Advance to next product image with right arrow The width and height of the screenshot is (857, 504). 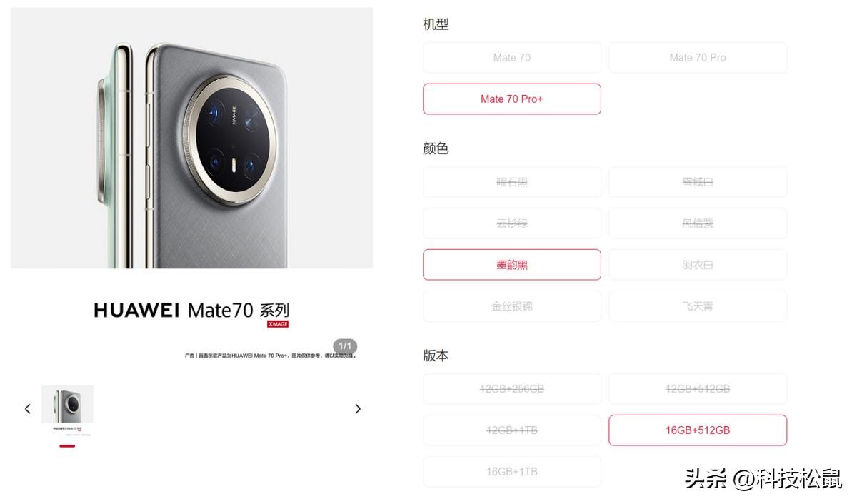(x=358, y=409)
